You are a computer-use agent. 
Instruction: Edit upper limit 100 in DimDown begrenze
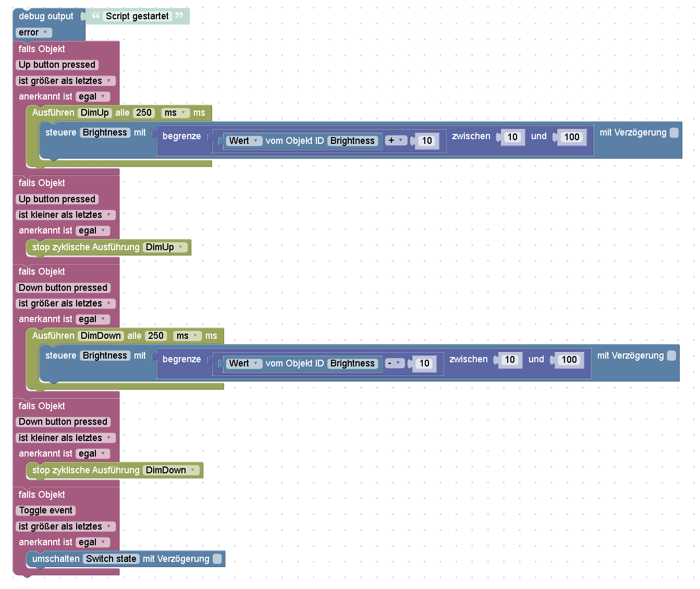coord(569,360)
